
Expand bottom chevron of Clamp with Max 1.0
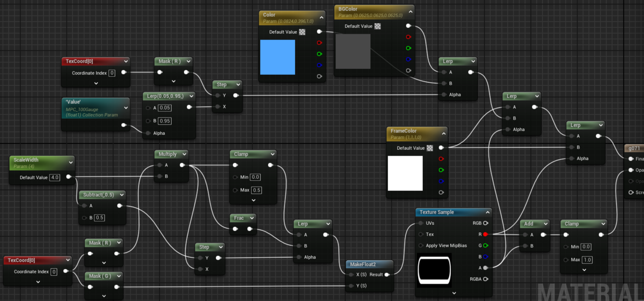[x=584, y=271]
